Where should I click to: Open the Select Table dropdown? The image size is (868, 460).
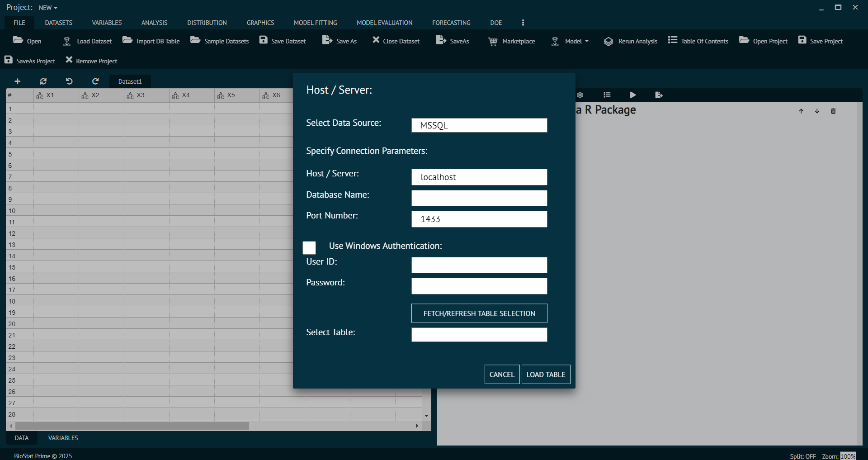[x=479, y=335]
